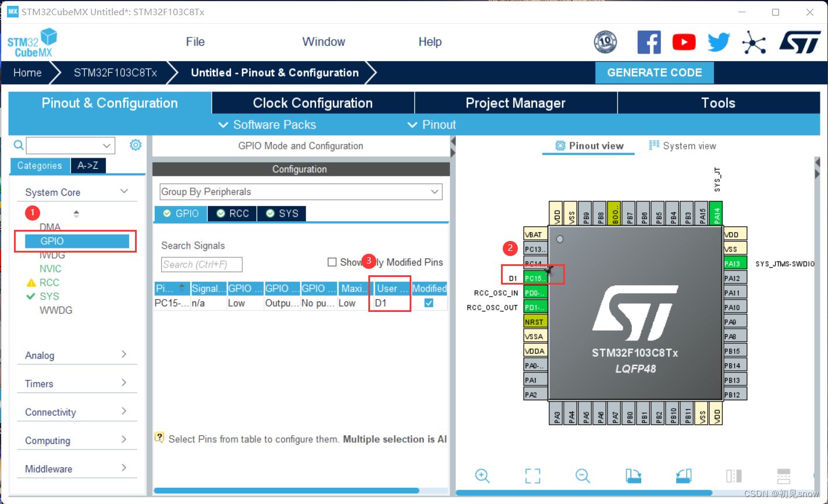The height and width of the screenshot is (504, 828).
Task: Click the Search Signals input field
Action: 202,264
